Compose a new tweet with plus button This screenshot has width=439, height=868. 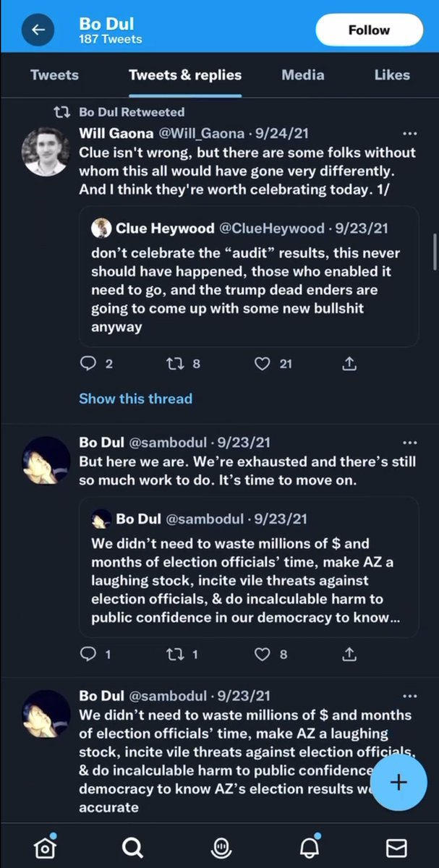tap(398, 782)
